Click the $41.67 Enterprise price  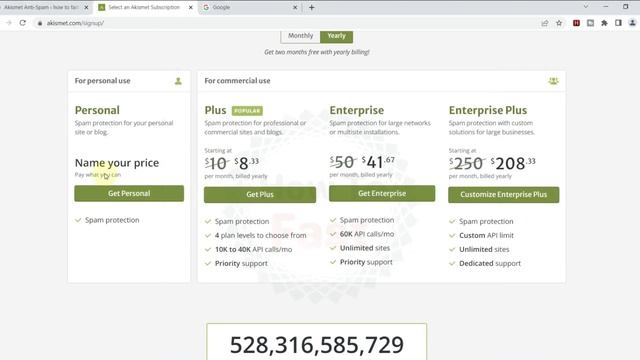[378, 162]
